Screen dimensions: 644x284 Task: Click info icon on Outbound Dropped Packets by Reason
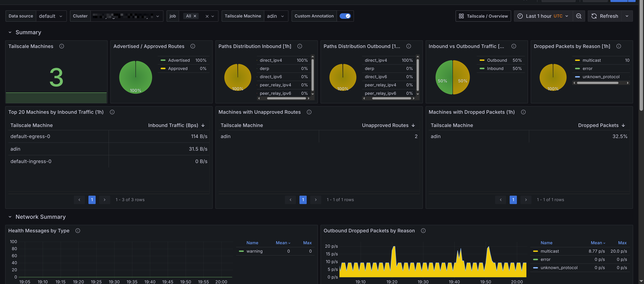coord(423,230)
